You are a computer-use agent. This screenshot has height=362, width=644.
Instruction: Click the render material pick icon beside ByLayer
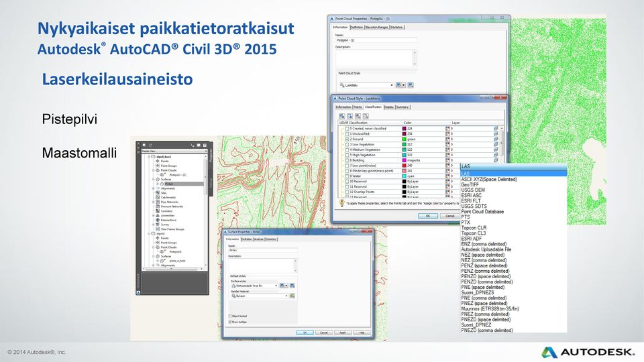pyautogui.click(x=292, y=296)
